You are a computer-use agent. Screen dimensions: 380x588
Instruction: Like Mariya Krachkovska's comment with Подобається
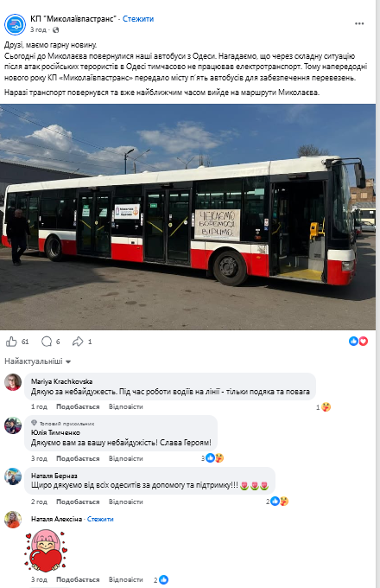coord(78,406)
